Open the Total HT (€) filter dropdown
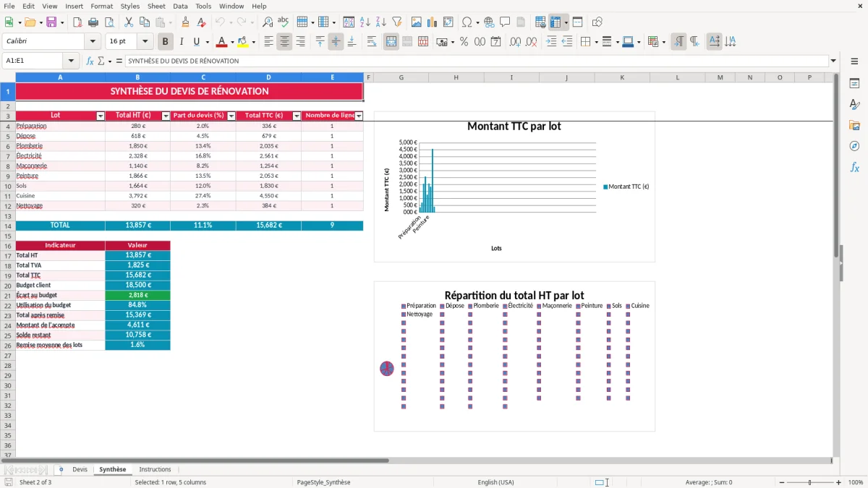The height and width of the screenshot is (488, 868). [x=166, y=116]
